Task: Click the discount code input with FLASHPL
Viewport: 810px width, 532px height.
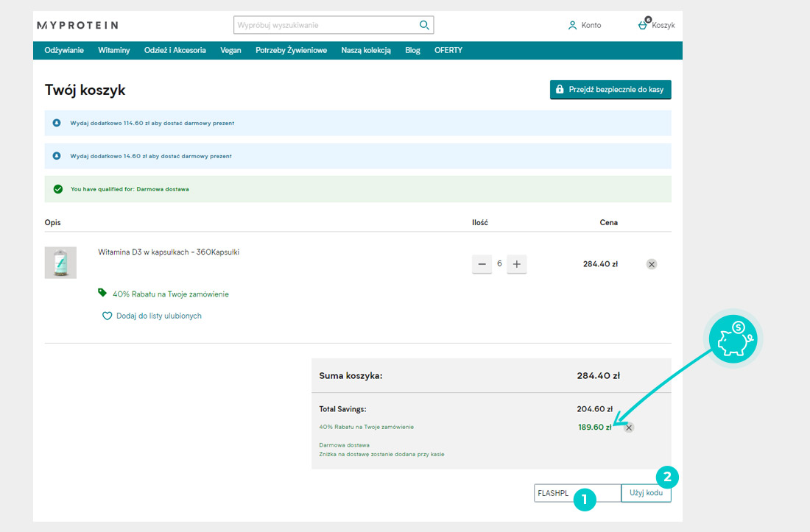Action: click(577, 493)
